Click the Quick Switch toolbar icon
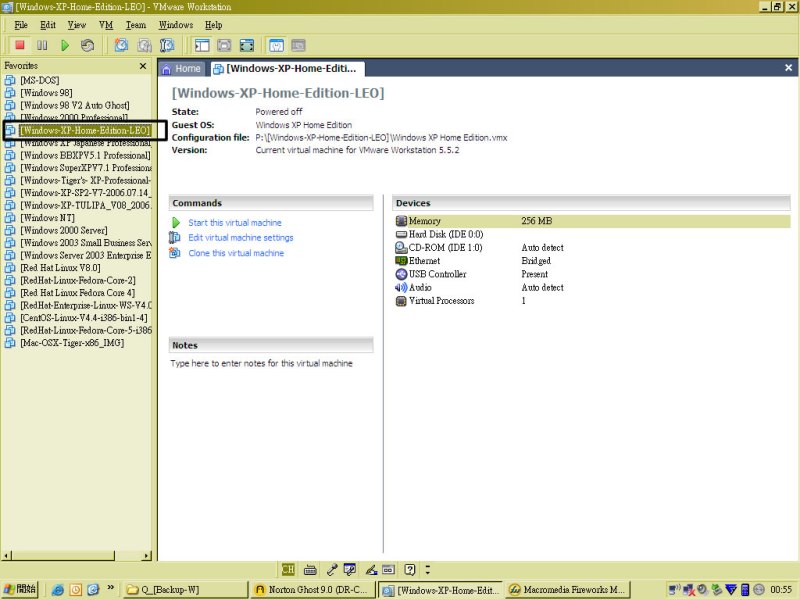This screenshot has height=600, width=800. pyautogui.click(x=224, y=45)
